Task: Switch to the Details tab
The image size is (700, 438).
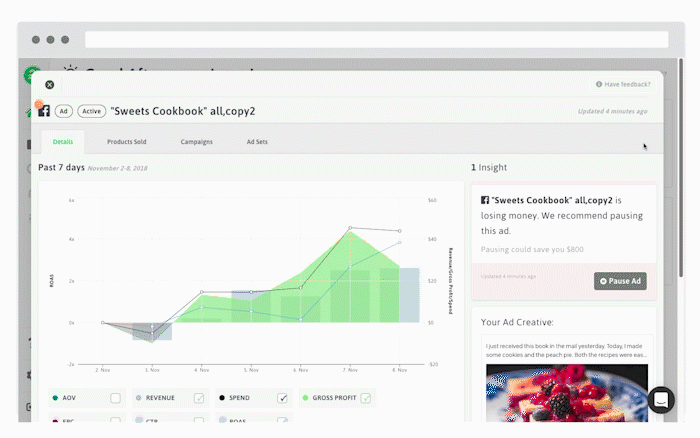Action: [63, 142]
